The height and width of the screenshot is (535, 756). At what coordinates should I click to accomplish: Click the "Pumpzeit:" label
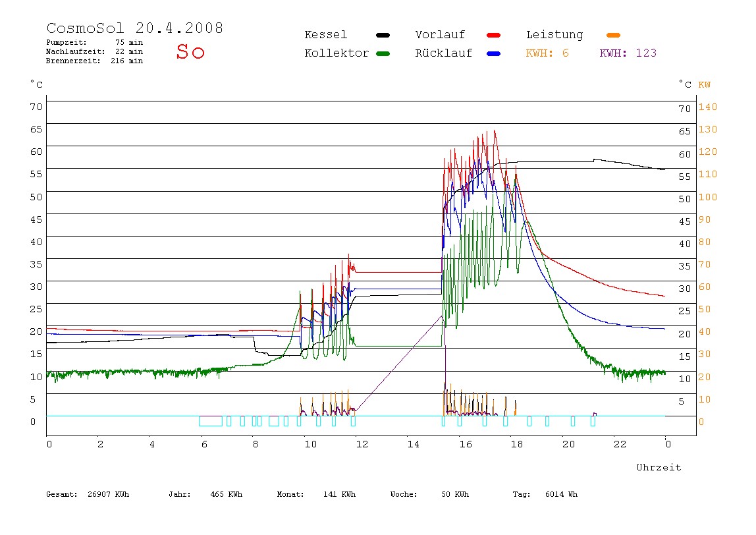(67, 42)
